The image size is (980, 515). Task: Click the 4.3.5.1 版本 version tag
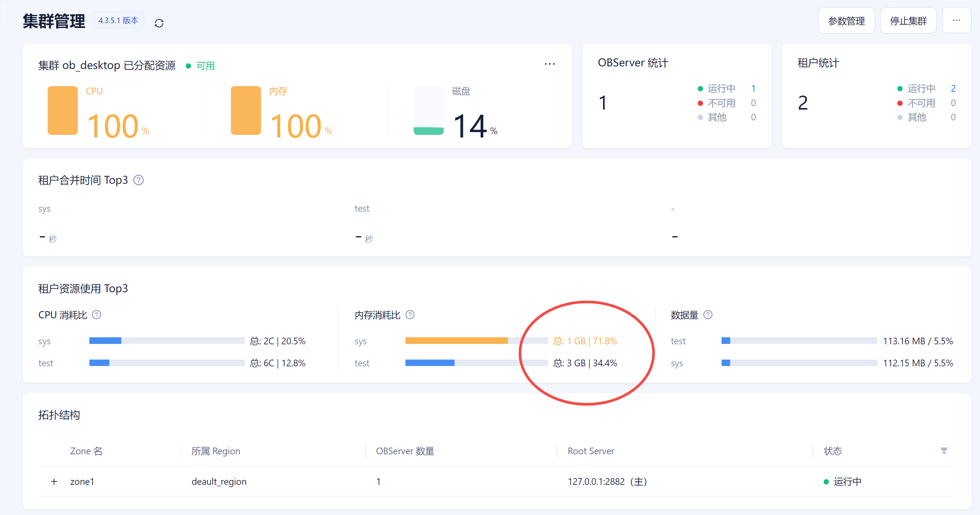pyautogui.click(x=118, y=20)
